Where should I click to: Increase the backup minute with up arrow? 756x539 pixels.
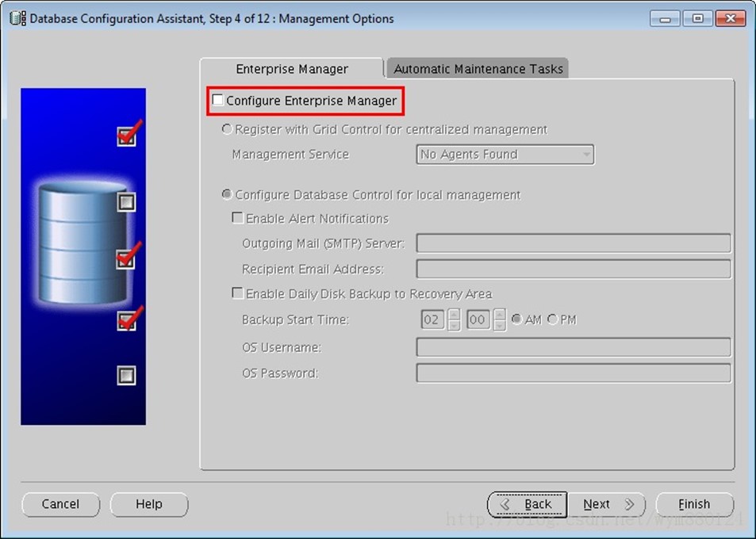pyautogui.click(x=500, y=315)
